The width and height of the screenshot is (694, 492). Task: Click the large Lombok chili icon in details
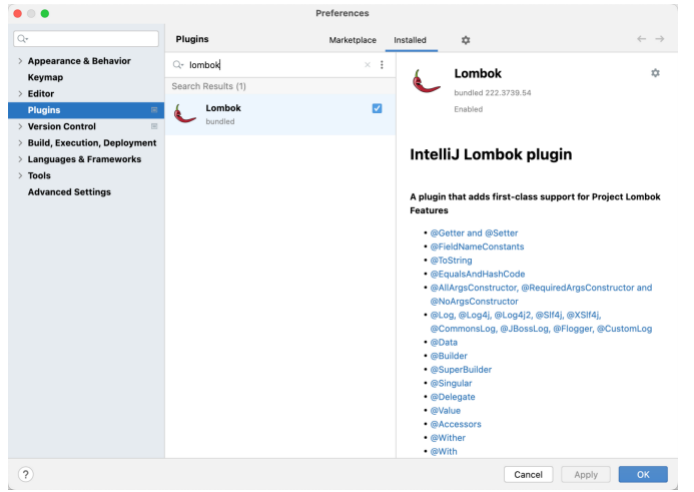(x=426, y=81)
